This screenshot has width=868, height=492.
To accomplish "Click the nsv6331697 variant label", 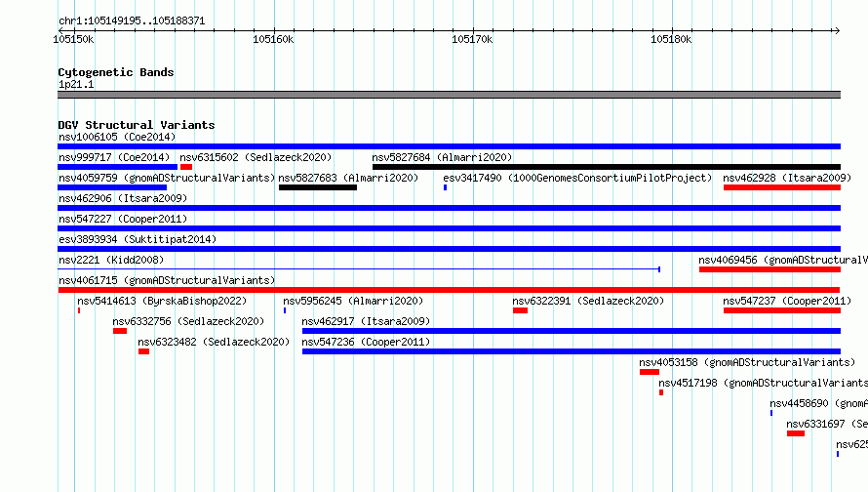I will pyautogui.click(x=827, y=424).
